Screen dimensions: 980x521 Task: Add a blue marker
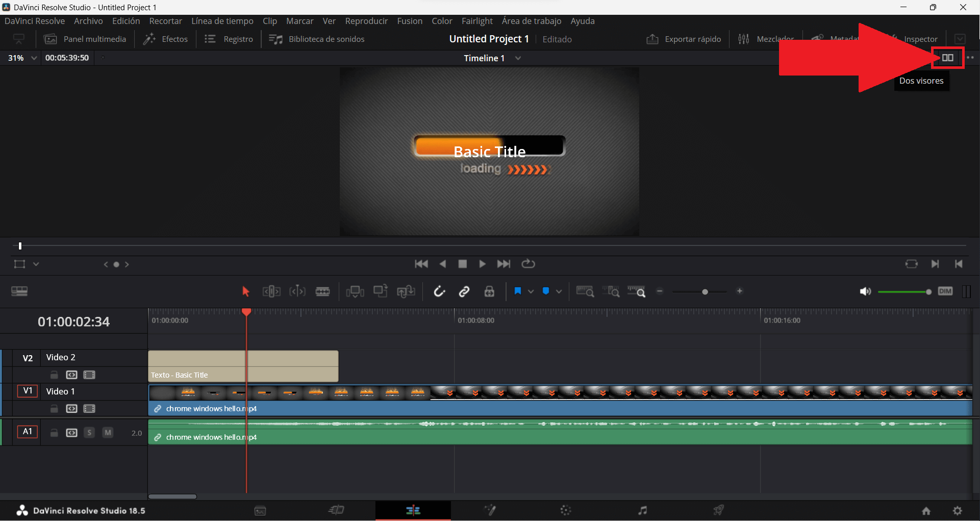point(546,291)
